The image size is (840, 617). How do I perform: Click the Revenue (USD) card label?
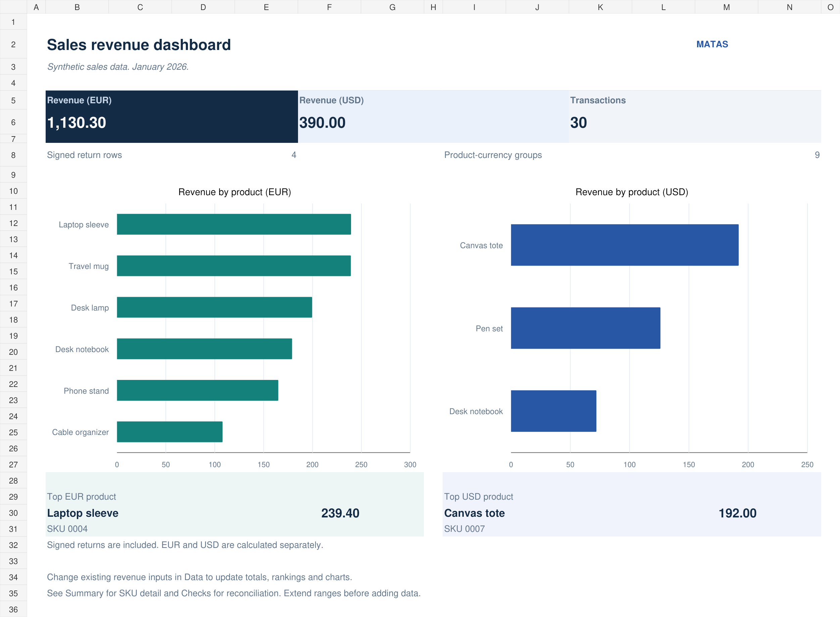pyautogui.click(x=331, y=100)
